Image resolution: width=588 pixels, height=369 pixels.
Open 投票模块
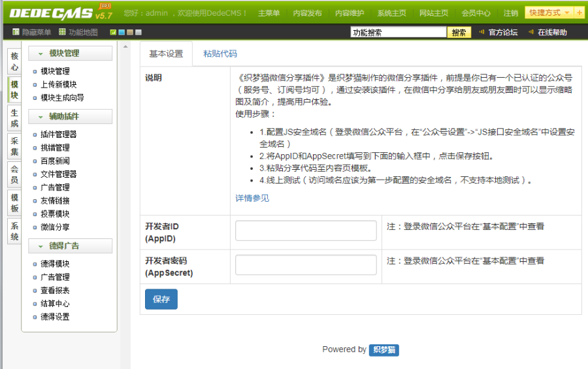click(55, 214)
